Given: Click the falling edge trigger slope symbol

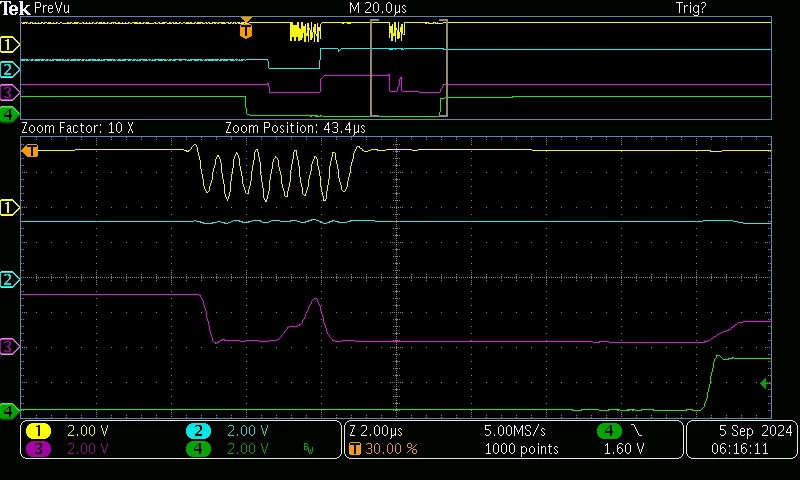Looking at the screenshot, I should click(637, 431).
